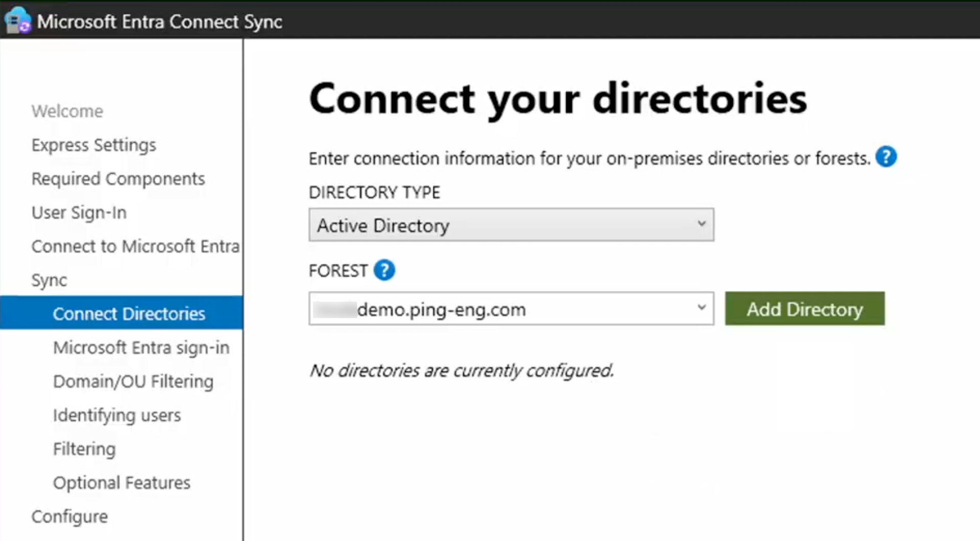980x541 pixels.
Task: Select the Configure section
Action: point(70,516)
